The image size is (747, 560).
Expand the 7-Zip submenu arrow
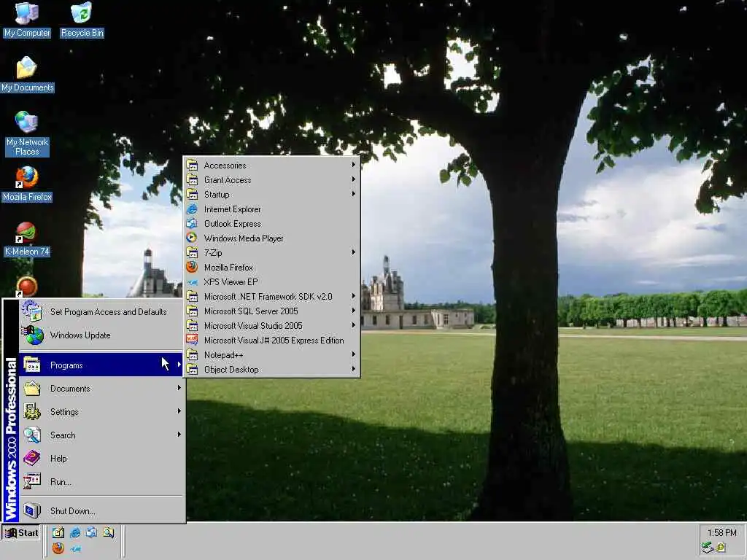point(354,252)
